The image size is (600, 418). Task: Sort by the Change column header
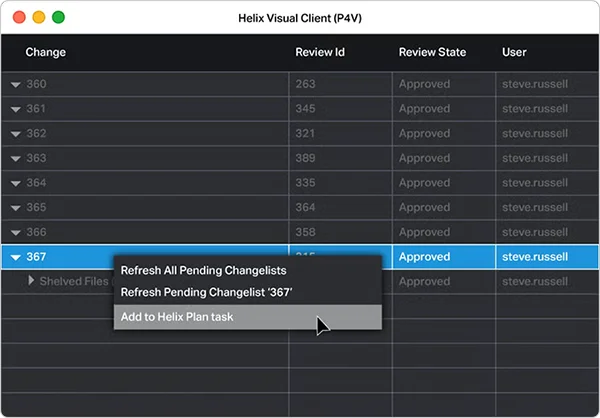click(46, 52)
